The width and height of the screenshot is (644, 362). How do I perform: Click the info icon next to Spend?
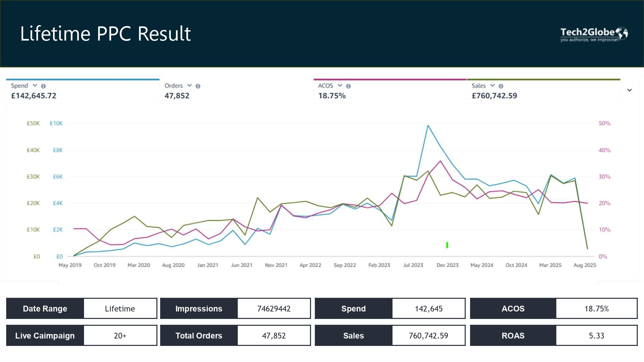point(43,86)
